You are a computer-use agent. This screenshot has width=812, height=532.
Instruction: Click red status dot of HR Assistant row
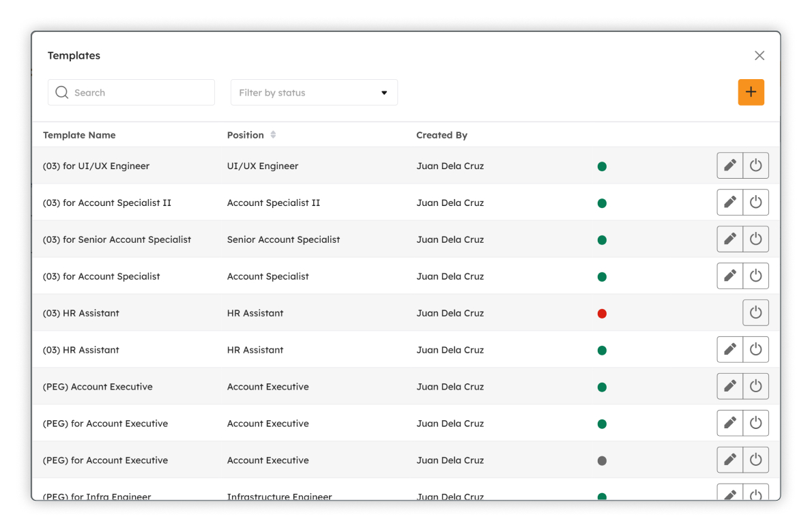[x=602, y=313]
